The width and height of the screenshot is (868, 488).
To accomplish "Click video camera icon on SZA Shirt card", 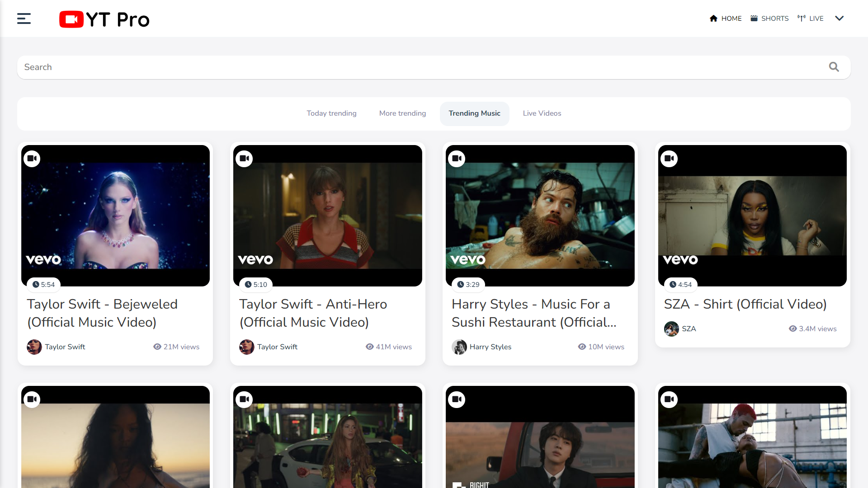I will [669, 159].
